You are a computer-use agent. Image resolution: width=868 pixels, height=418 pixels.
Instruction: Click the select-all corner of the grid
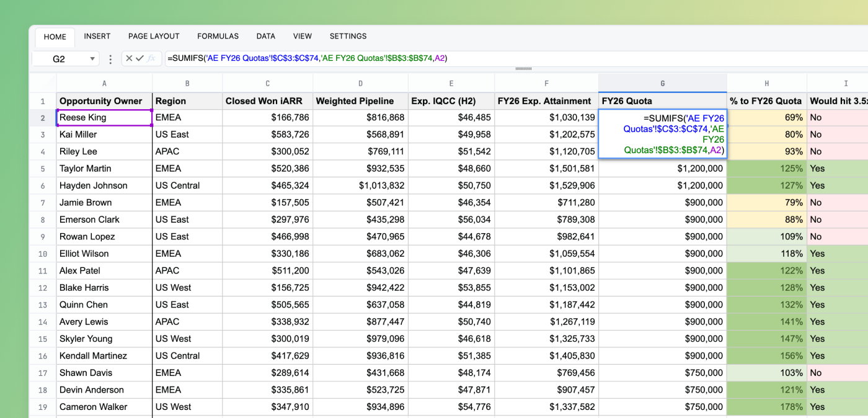(x=42, y=83)
